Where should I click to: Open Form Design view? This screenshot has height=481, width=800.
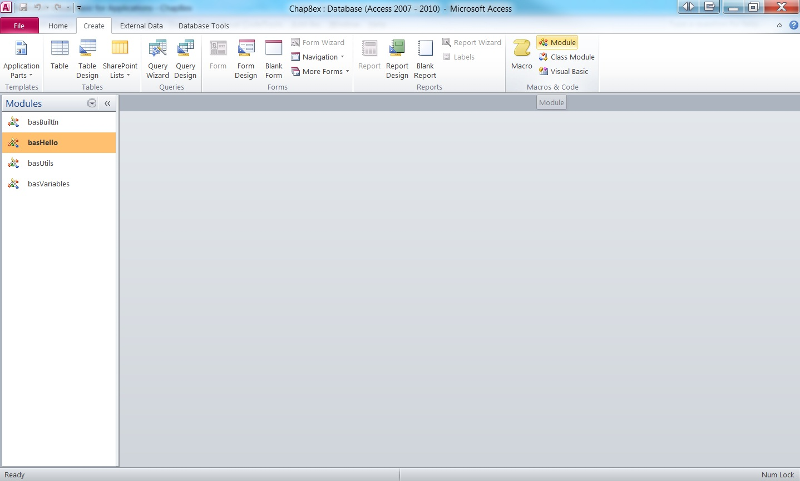click(x=245, y=59)
